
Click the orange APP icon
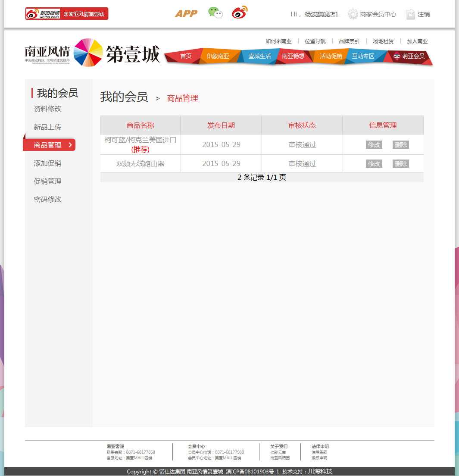click(x=186, y=14)
